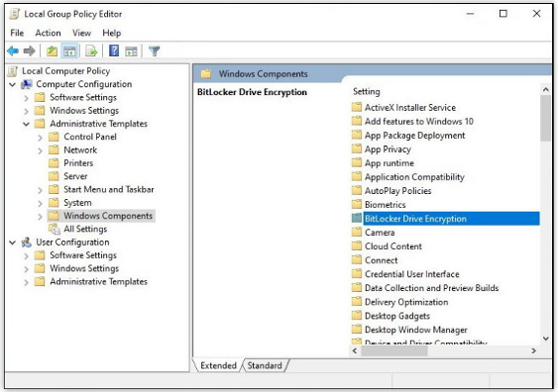The height and width of the screenshot is (392, 558).
Task: Collapse Administrative Templates under Computer Configuration
Action: click(x=27, y=124)
